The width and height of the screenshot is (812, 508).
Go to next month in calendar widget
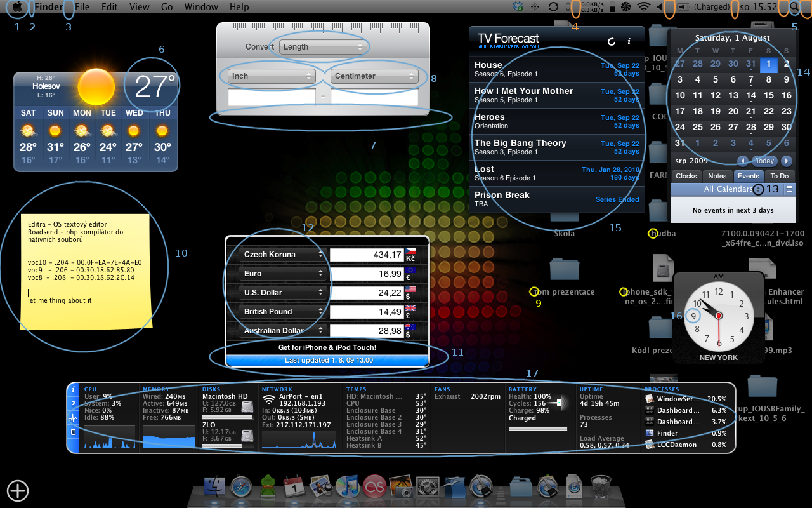tap(787, 161)
